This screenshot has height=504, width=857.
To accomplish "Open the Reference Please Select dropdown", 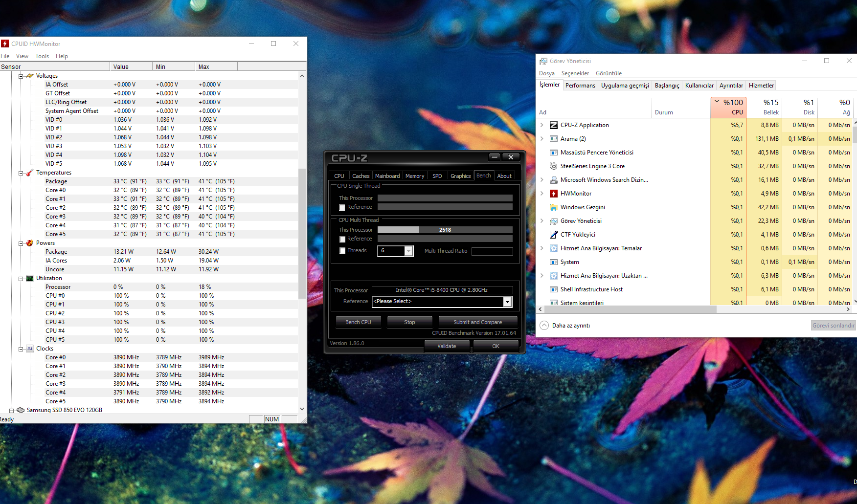I will (x=507, y=302).
